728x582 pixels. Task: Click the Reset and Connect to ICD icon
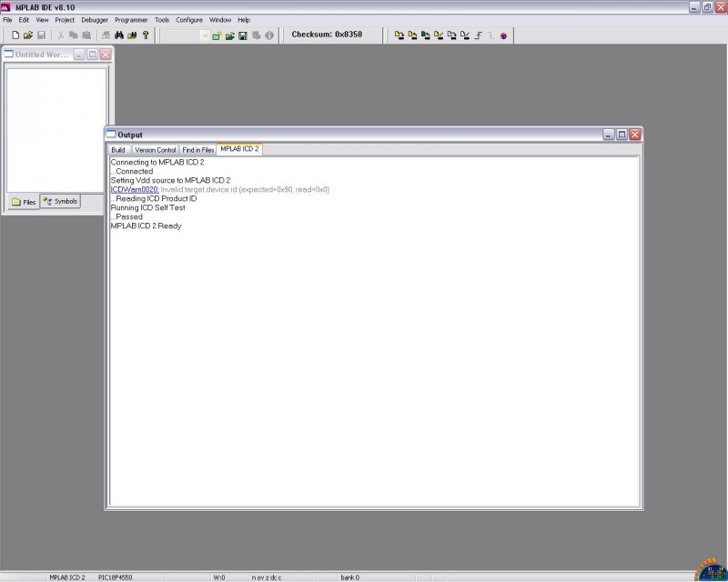[x=504, y=35]
